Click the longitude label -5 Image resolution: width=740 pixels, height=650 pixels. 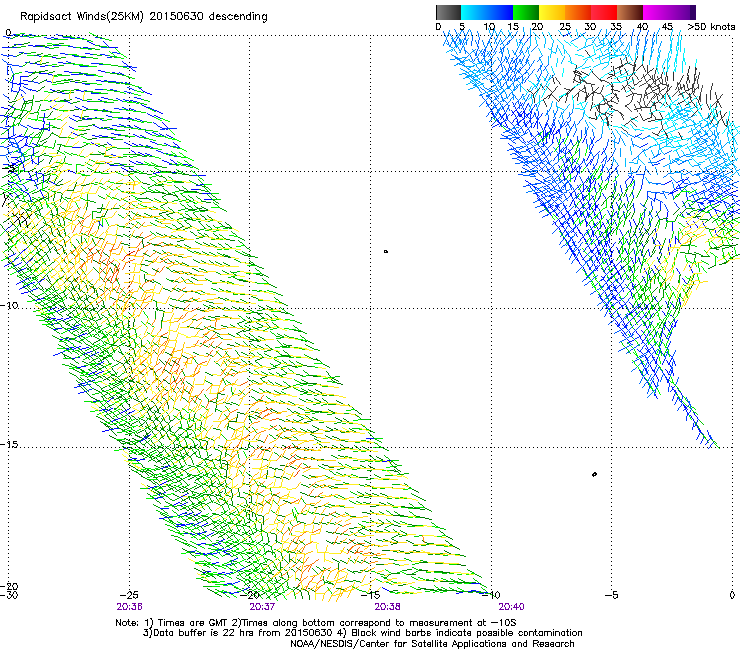pos(611,595)
